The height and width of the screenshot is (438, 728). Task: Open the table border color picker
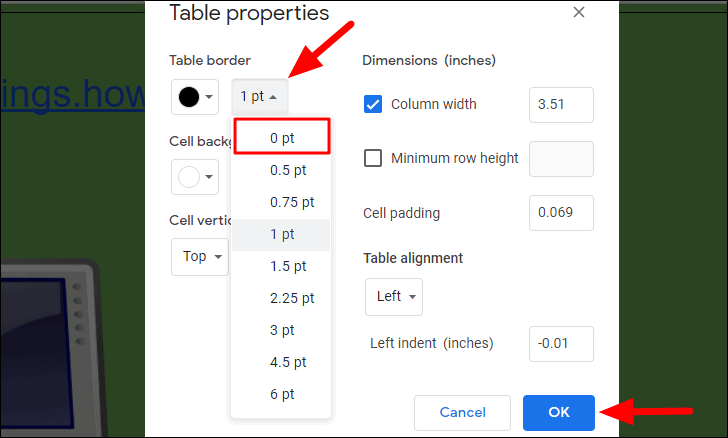[x=195, y=97]
